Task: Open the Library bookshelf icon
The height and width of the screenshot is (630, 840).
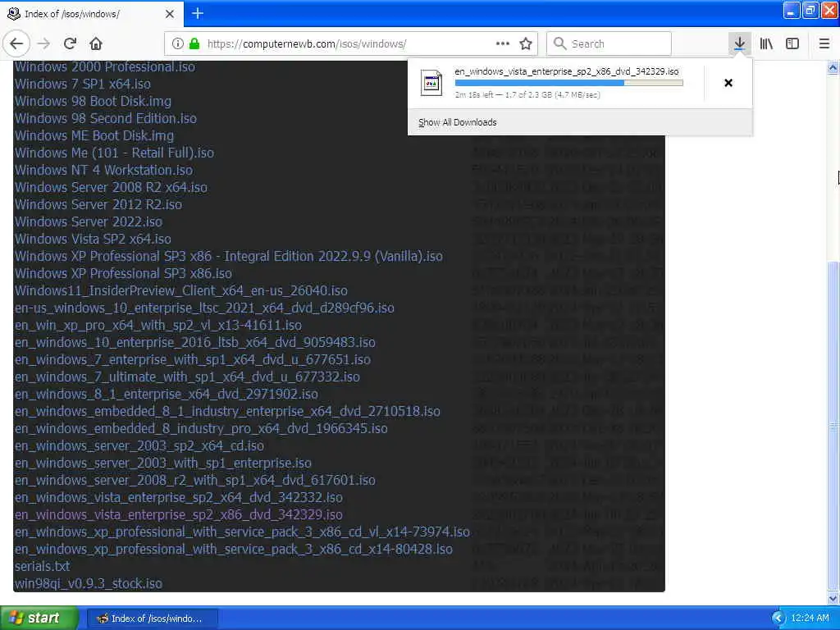Action: tap(766, 44)
